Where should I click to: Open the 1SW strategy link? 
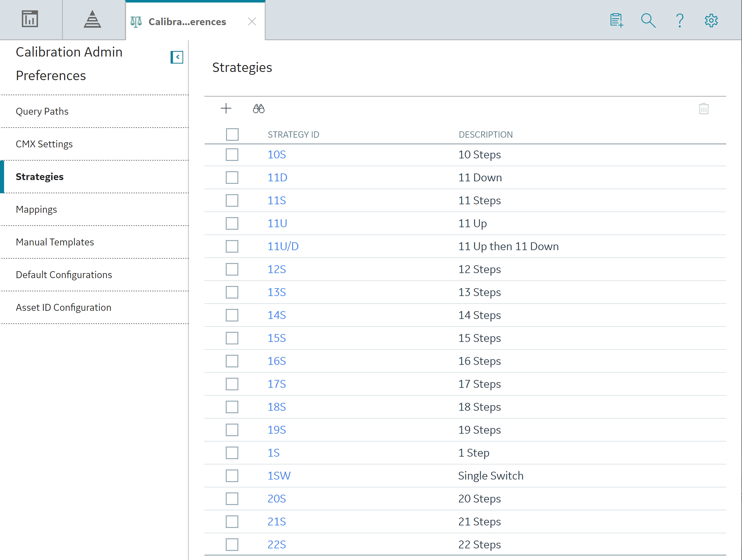[279, 476]
